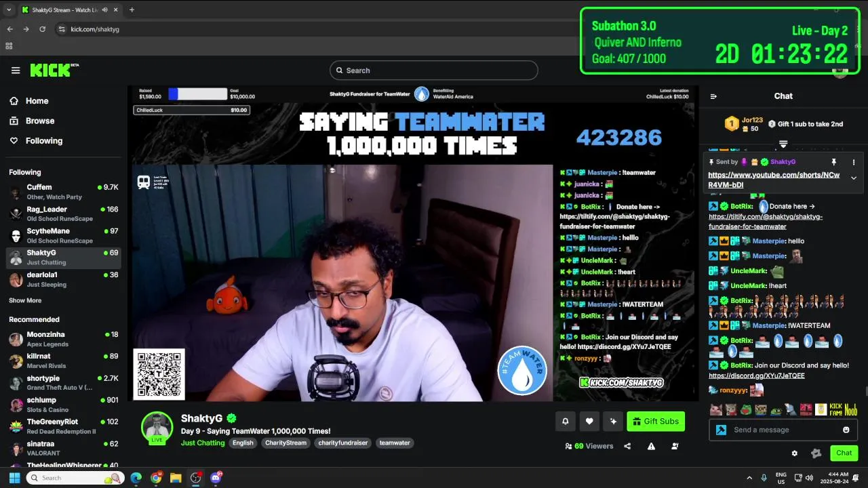Open the browser apps grid shortcut
The image size is (868, 488).
click(9, 46)
